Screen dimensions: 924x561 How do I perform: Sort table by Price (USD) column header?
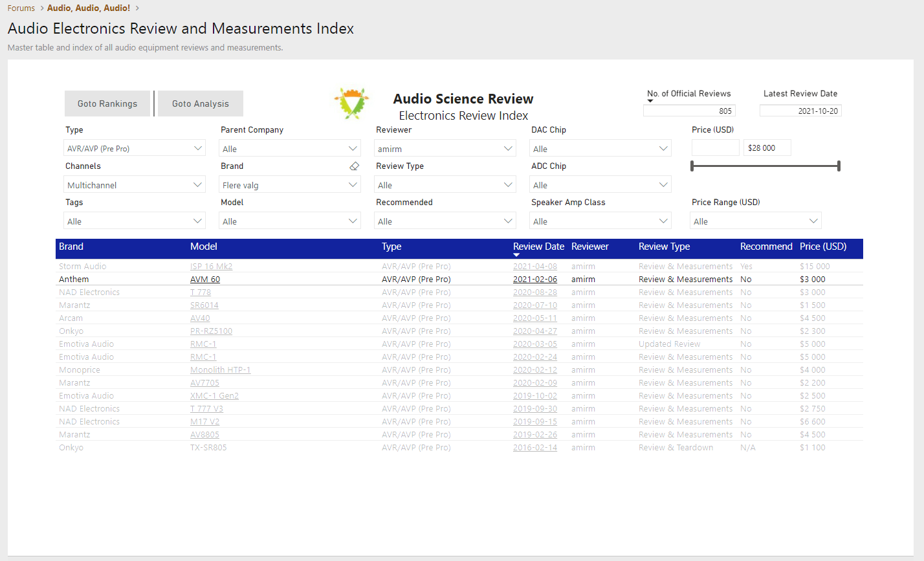click(822, 247)
